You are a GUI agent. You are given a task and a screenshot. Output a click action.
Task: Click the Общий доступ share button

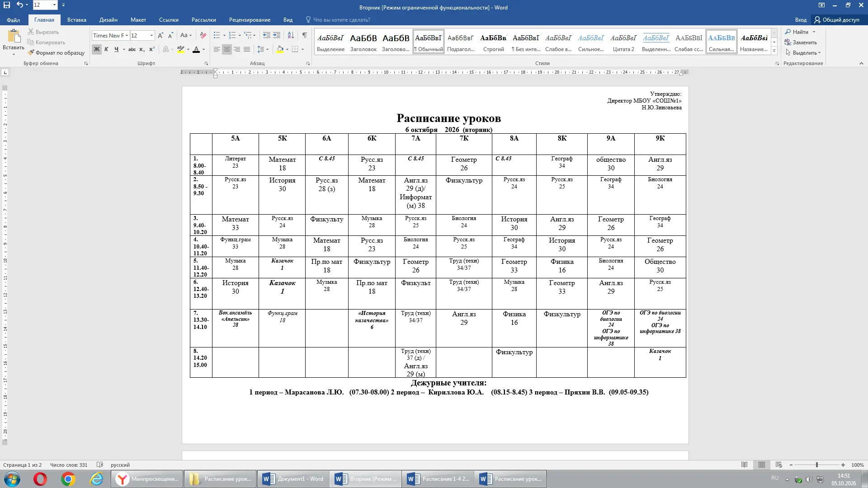[837, 20]
